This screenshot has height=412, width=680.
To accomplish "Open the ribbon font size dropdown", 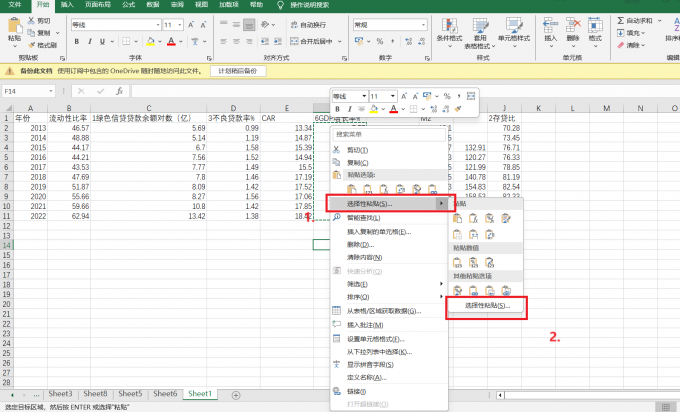I will (180, 25).
